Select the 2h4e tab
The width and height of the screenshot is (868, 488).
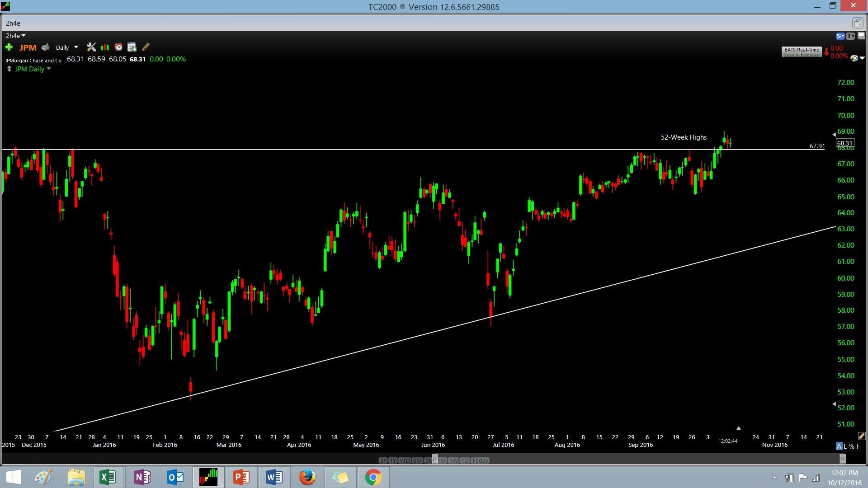click(13, 23)
